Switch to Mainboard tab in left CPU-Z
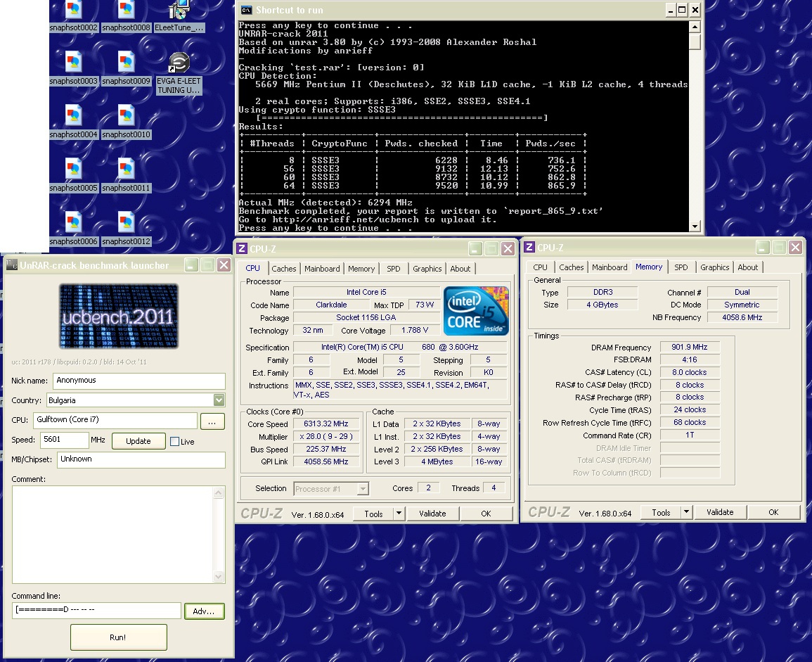This screenshot has width=812, height=662. pyautogui.click(x=322, y=269)
